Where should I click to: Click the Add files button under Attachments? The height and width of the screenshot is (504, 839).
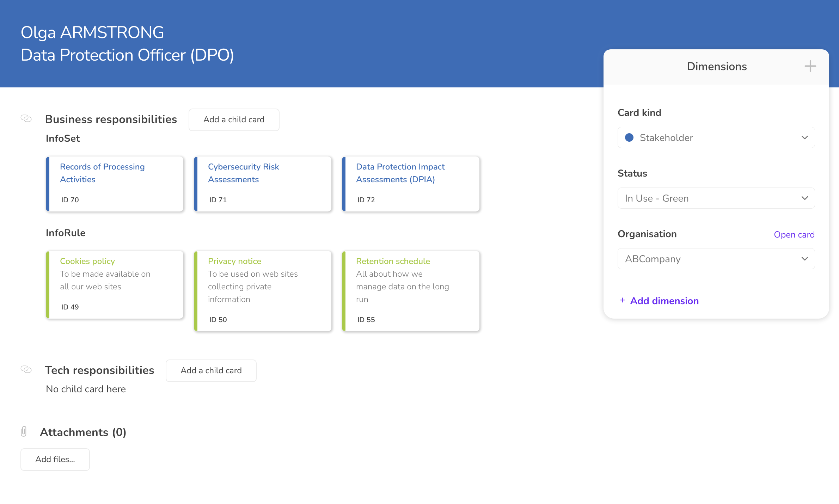(55, 459)
